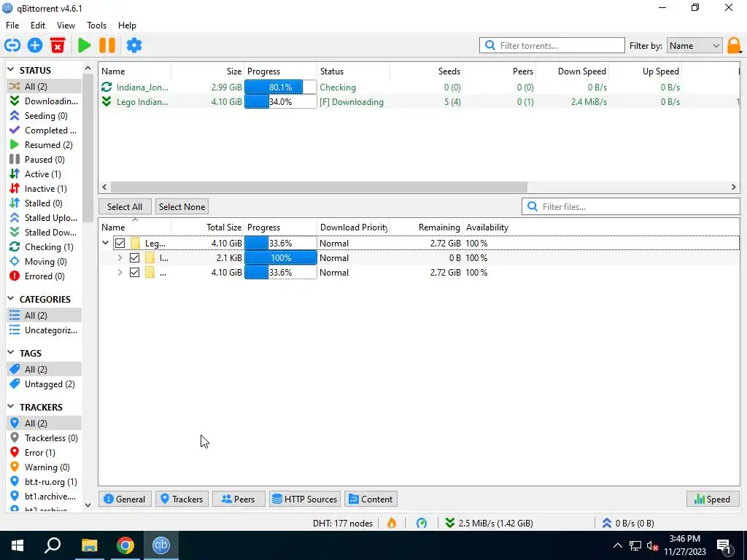Select the Uncategorized category filter
Screen dimensions: 747x560
pyautogui.click(x=44, y=330)
